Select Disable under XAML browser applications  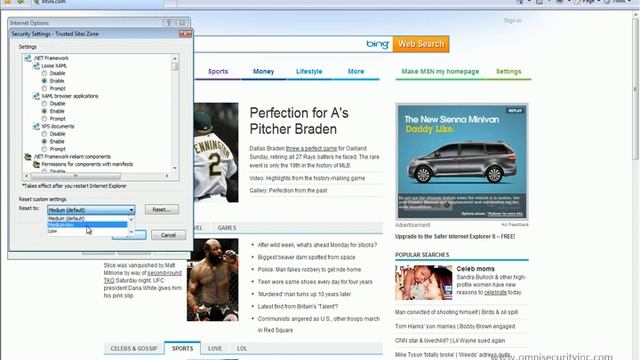pos(44,104)
